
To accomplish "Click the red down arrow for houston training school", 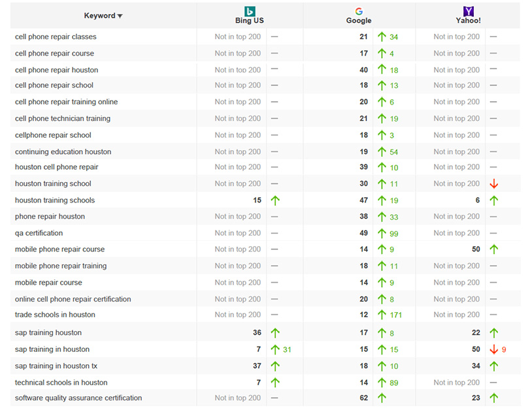I will pos(493,184).
